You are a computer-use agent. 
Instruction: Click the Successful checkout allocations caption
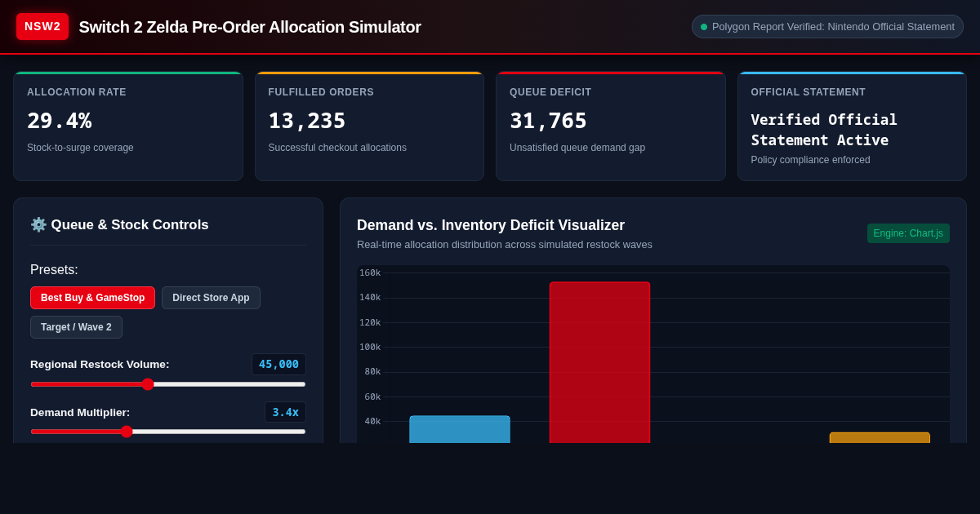[x=337, y=148]
